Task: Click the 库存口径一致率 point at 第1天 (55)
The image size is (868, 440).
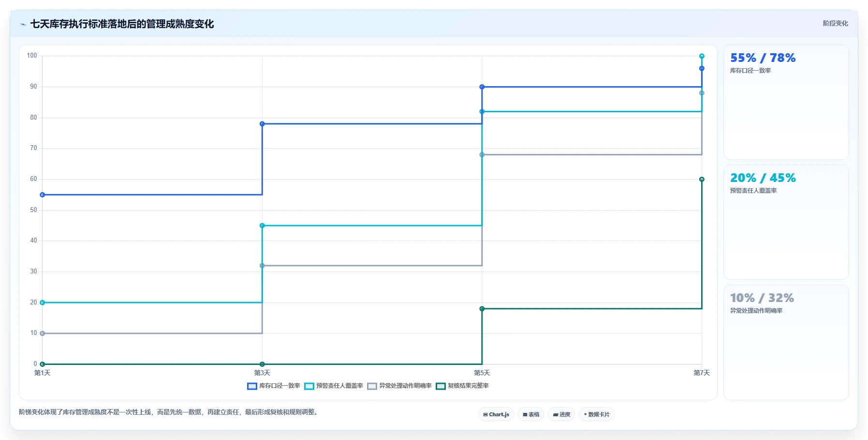Action: 43,195
